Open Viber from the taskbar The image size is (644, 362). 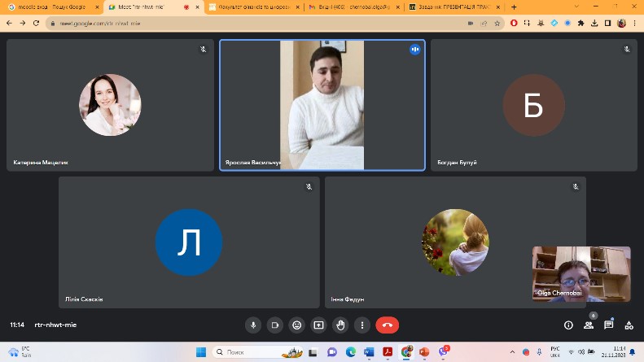[443, 351]
